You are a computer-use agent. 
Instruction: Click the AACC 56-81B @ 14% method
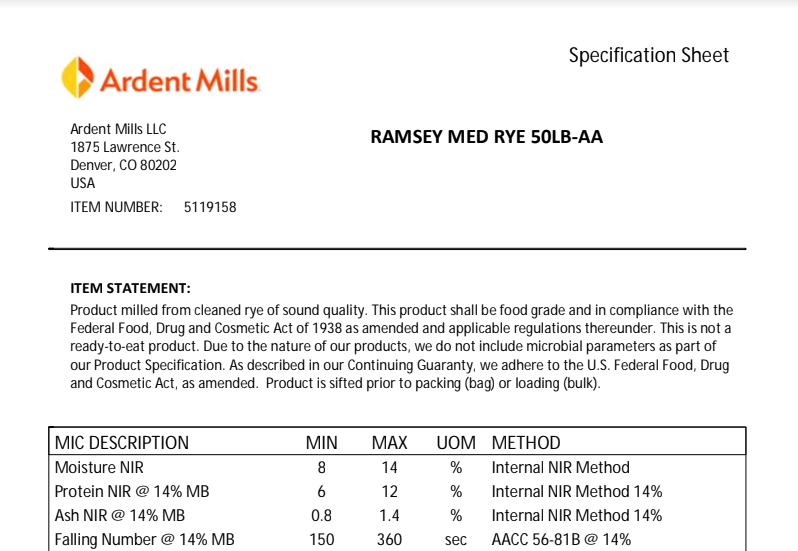coord(561,539)
